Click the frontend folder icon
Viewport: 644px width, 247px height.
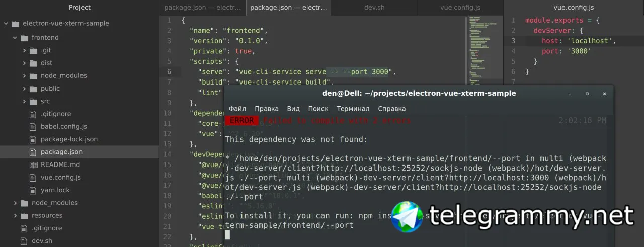(x=24, y=38)
